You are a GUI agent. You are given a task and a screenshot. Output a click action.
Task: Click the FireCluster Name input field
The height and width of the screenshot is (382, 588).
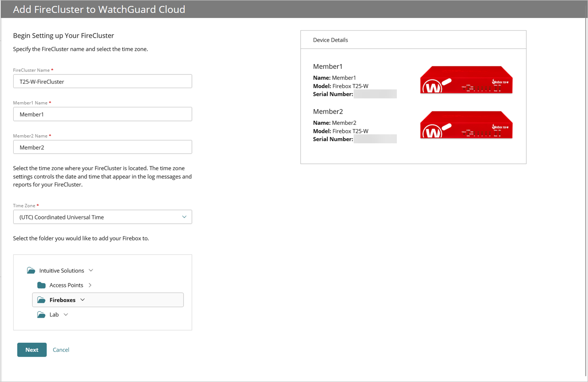click(x=102, y=81)
